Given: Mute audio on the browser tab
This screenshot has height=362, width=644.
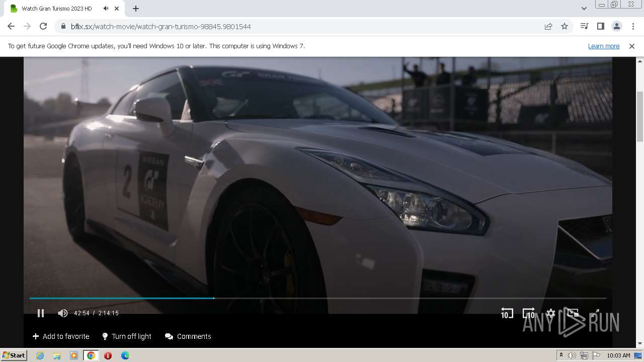Looking at the screenshot, I should [106, 9].
